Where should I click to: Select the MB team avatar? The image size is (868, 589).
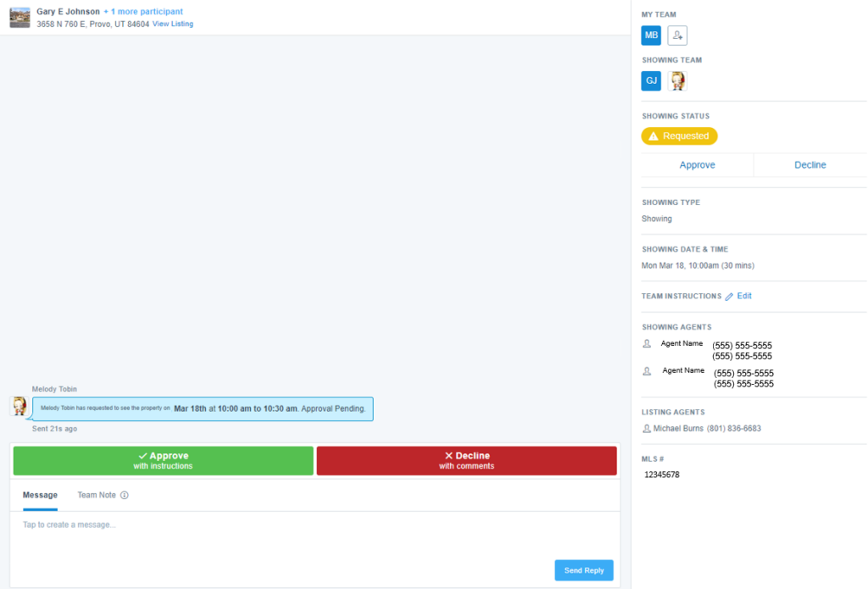tap(651, 36)
